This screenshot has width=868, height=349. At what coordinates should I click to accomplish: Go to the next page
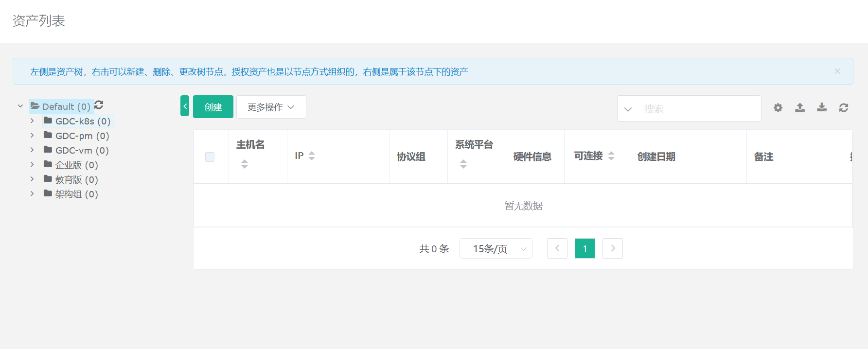click(x=613, y=248)
